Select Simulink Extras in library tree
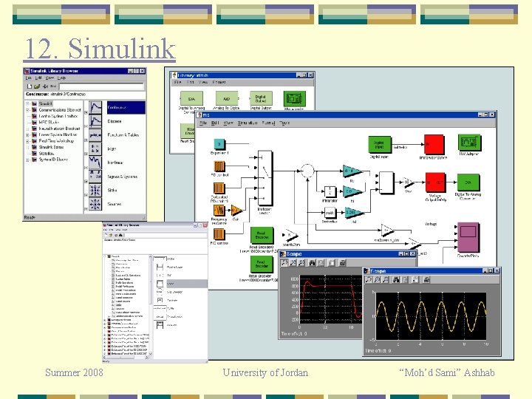The height and width of the screenshot is (399, 532). click(x=51, y=147)
